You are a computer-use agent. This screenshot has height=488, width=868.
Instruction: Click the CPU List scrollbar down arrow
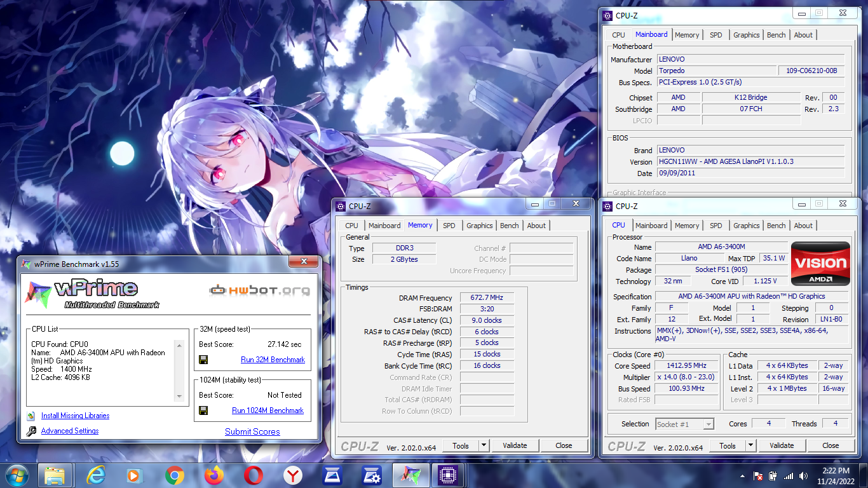tap(180, 396)
